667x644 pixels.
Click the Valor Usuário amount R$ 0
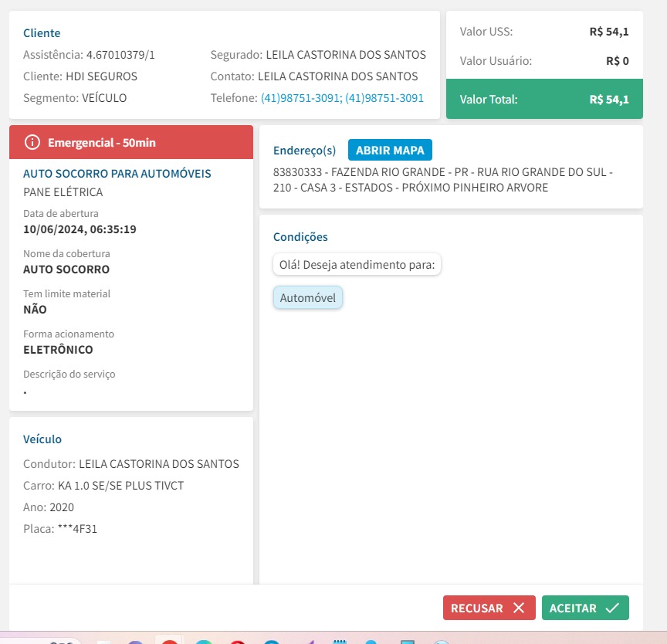click(x=618, y=61)
